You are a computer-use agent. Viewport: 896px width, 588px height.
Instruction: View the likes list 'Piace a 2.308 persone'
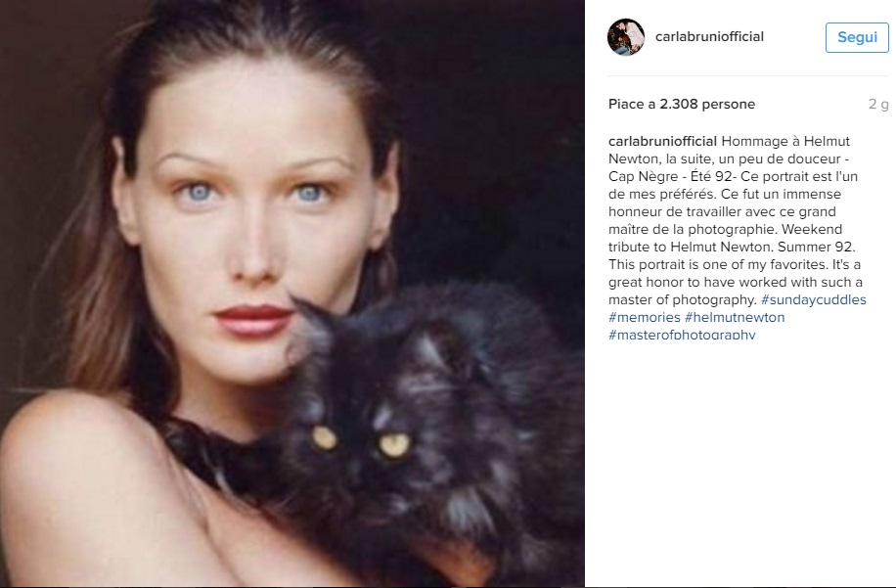click(x=682, y=104)
